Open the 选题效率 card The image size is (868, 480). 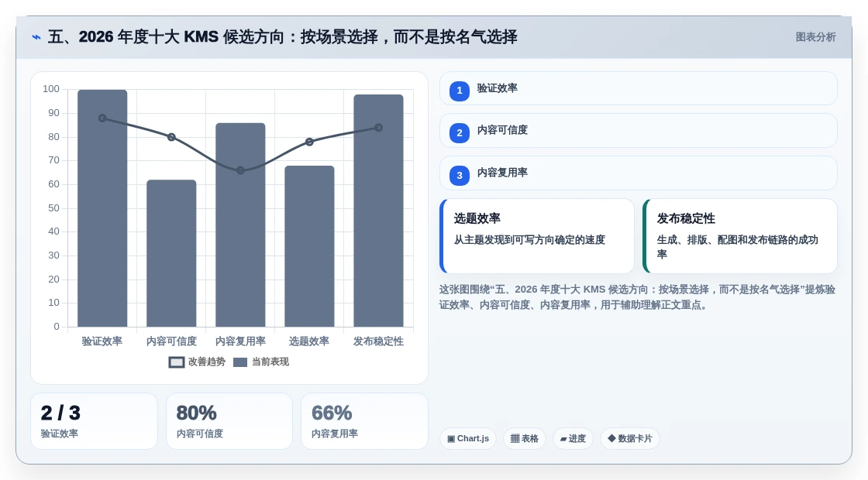pyautogui.click(x=537, y=236)
